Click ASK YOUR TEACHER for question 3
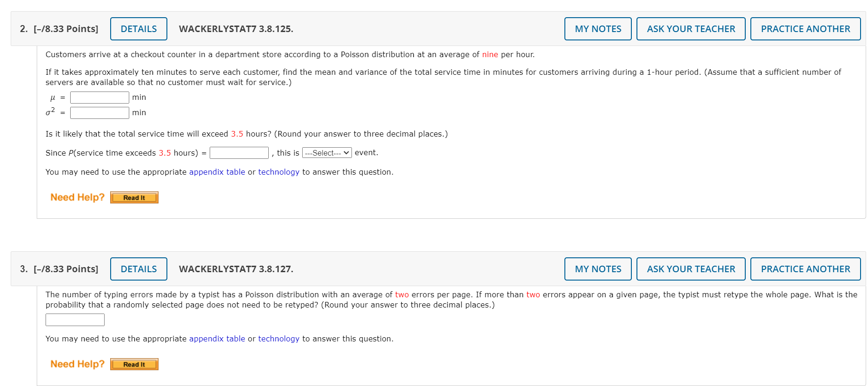The height and width of the screenshot is (386, 868). tap(691, 268)
